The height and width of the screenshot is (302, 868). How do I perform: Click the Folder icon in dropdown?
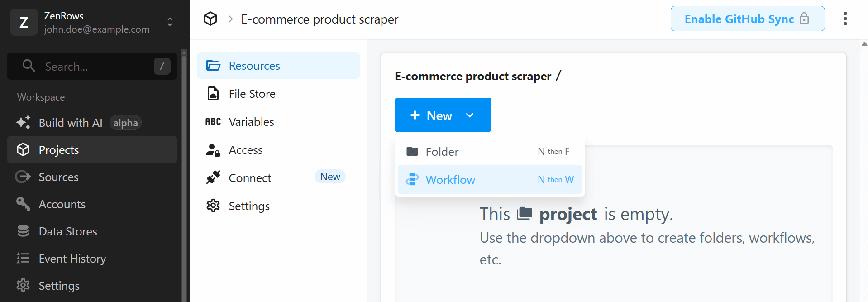[x=412, y=151]
